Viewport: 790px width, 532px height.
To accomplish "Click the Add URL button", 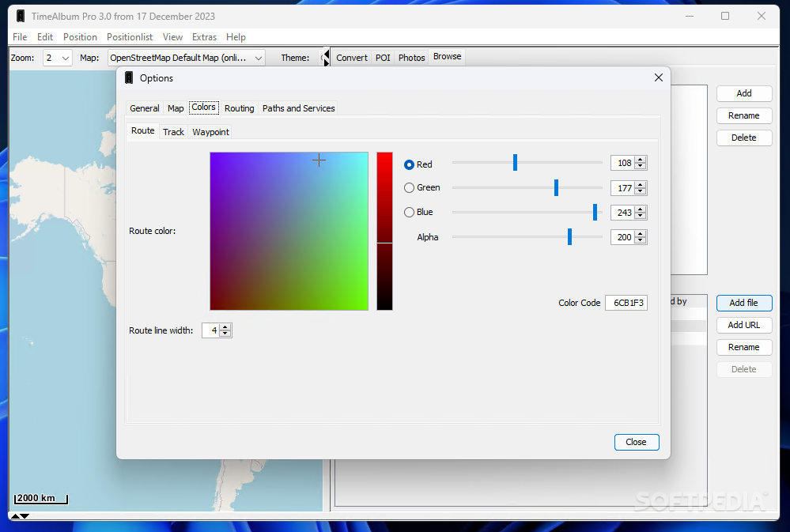I will pyautogui.click(x=744, y=325).
